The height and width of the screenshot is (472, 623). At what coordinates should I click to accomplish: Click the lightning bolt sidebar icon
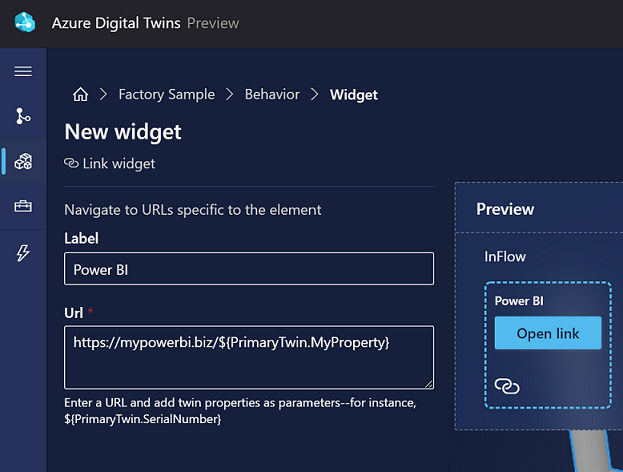(x=23, y=253)
